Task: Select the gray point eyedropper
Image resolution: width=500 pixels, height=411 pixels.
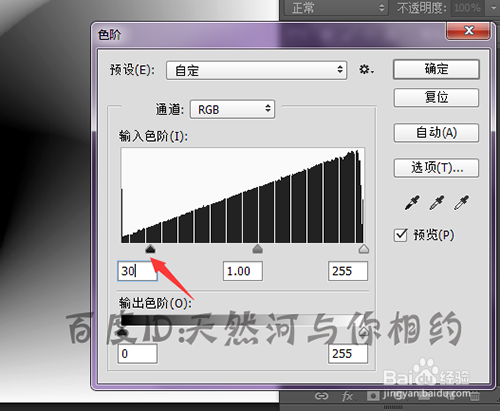Action: point(437,202)
